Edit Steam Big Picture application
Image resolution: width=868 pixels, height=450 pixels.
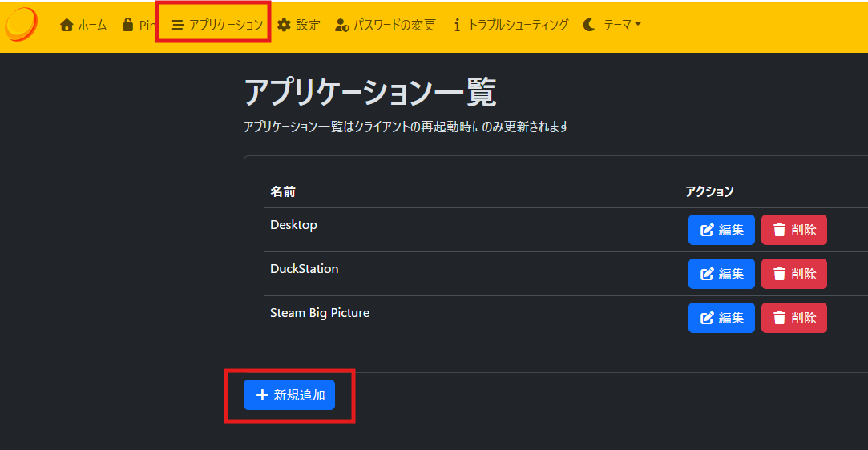[x=721, y=318]
